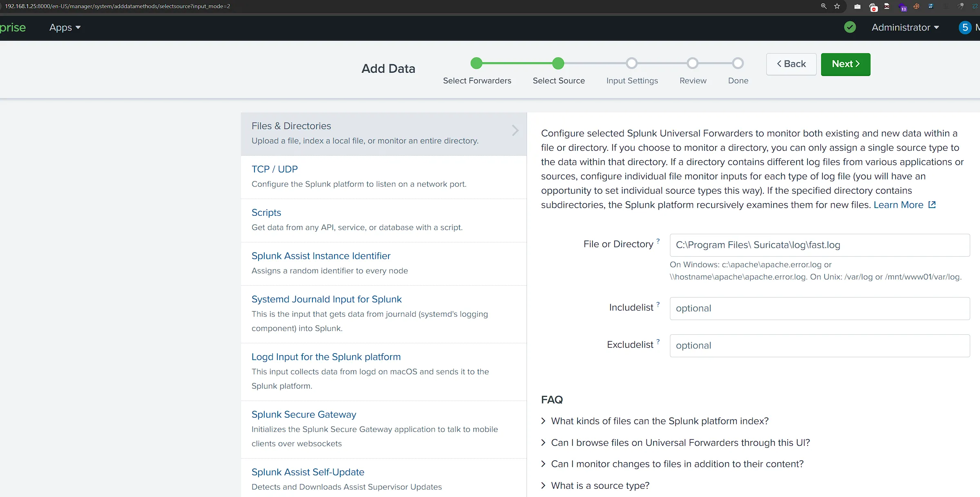
Task: Click the Select Forwarders step circle
Action: pos(476,63)
